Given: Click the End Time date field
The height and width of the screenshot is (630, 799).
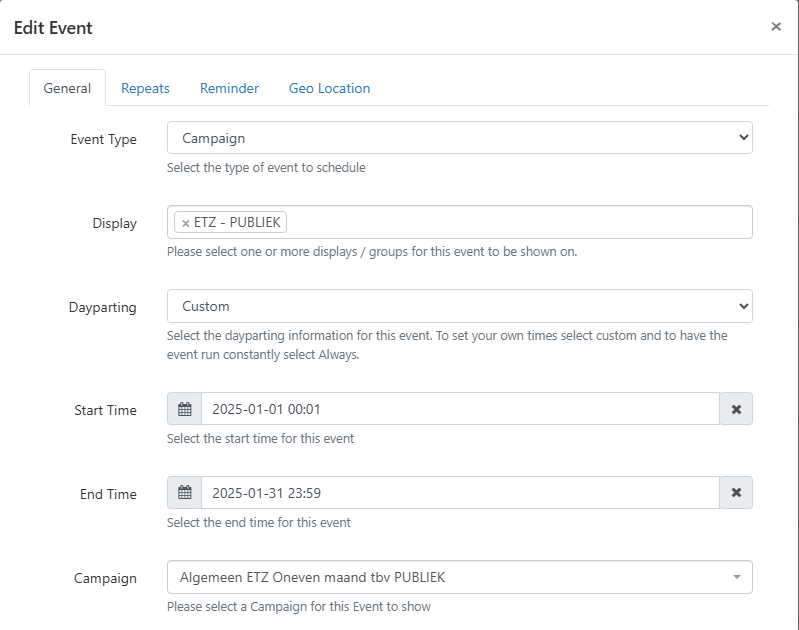Looking at the screenshot, I should (x=460, y=493).
